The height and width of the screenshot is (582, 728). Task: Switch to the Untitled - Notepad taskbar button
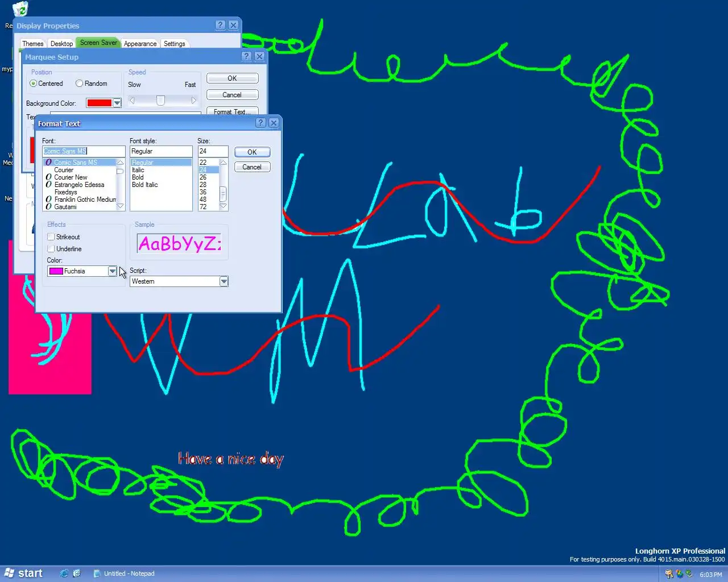pos(124,573)
